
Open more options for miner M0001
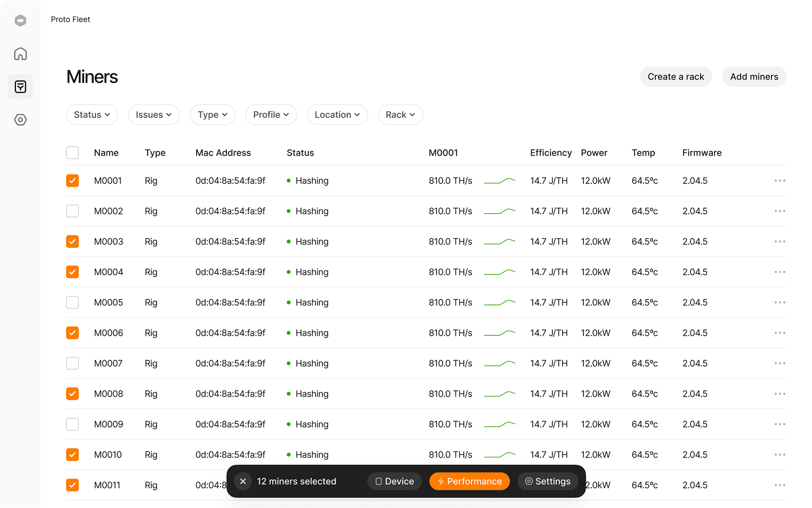tap(780, 181)
